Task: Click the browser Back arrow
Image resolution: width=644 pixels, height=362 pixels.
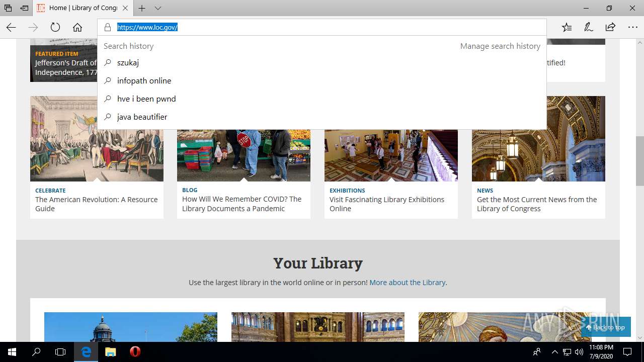Action: (11, 27)
